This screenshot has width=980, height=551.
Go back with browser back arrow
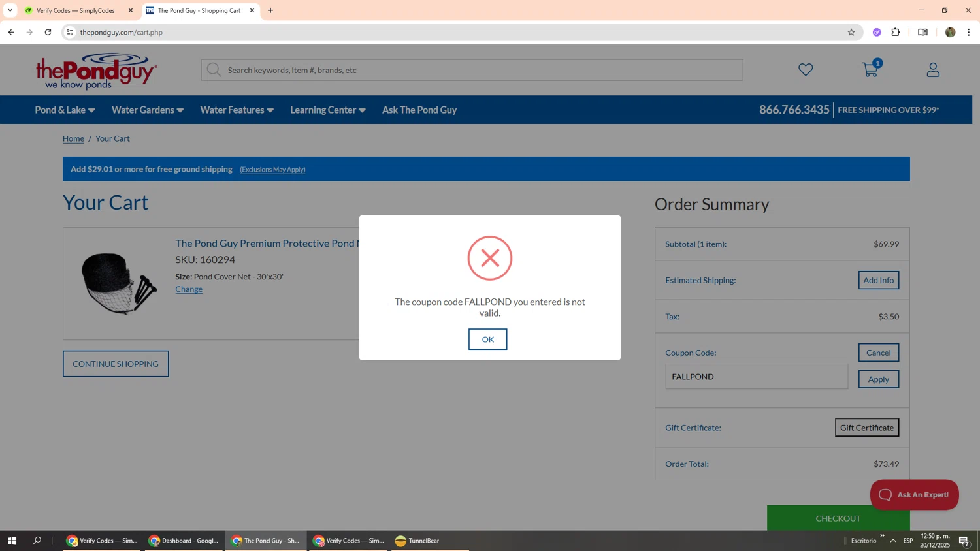[11, 32]
